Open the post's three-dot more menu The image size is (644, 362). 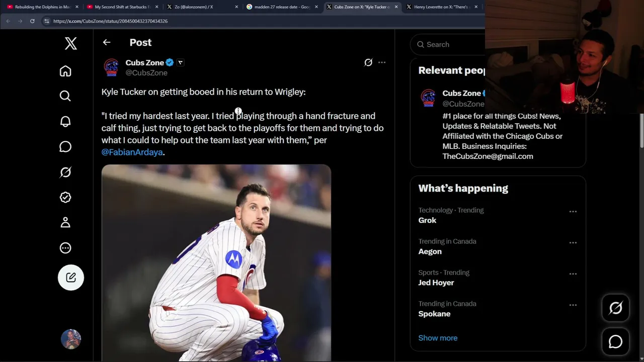click(382, 62)
